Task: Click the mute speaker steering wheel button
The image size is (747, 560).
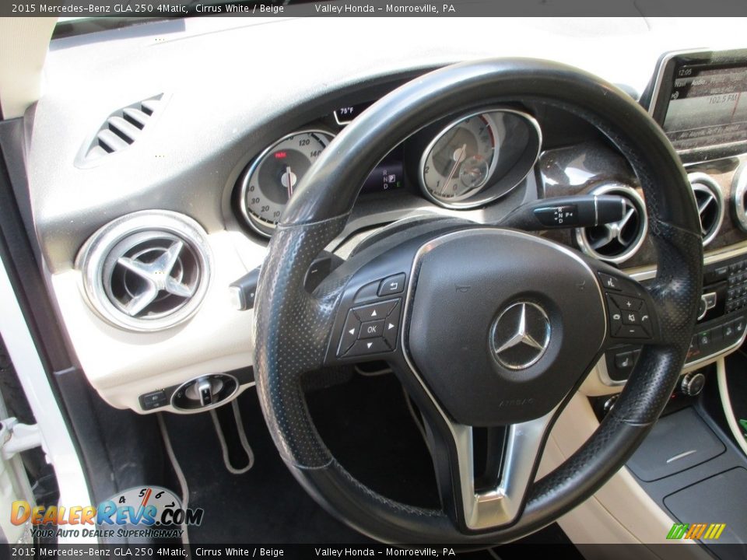Action: point(631,317)
